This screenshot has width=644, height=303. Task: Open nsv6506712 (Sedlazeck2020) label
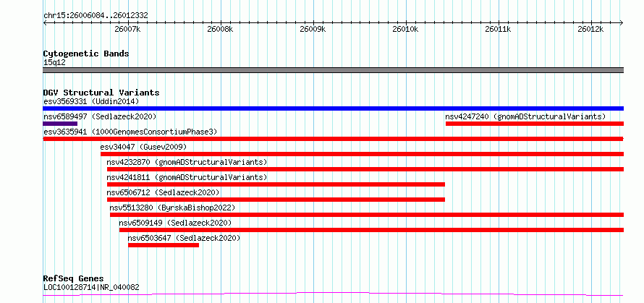163,192
